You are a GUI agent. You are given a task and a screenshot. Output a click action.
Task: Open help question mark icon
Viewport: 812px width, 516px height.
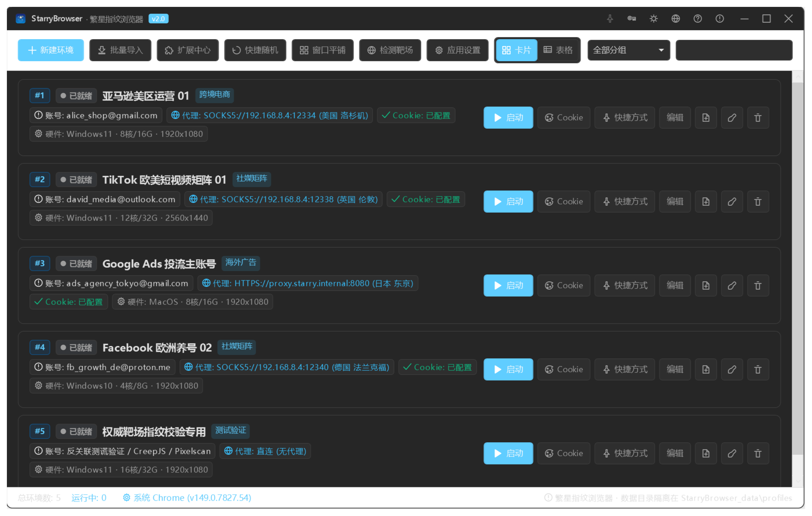[698, 19]
